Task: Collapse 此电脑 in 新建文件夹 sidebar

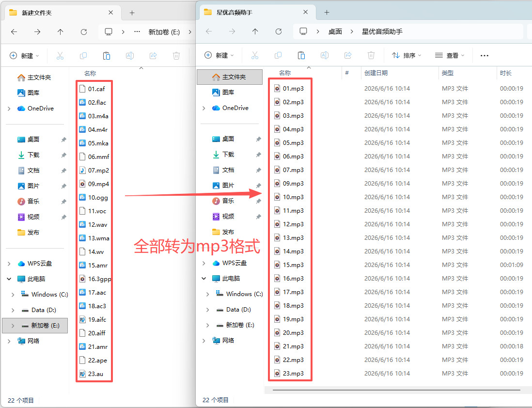Action: (x=9, y=279)
